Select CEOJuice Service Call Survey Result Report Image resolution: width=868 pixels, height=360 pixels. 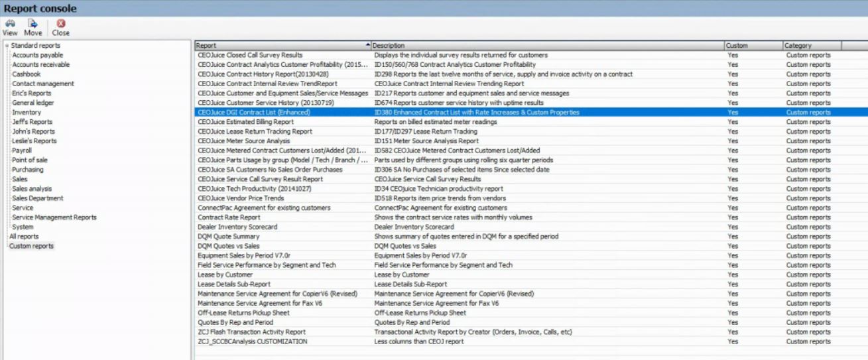coord(261,179)
